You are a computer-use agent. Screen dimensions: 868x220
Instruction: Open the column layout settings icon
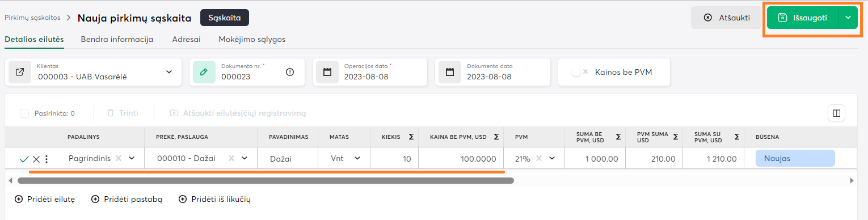(836, 113)
